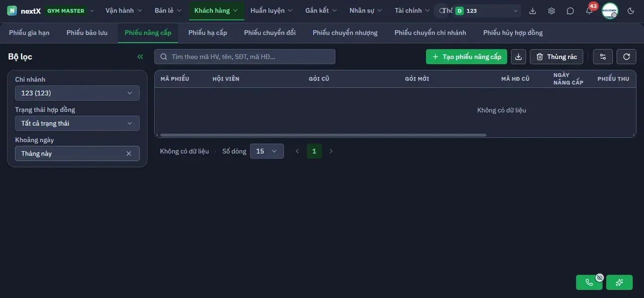Switch to the Phiếu bảo lưu tab
The height and width of the screenshot is (298, 644).
(87, 33)
